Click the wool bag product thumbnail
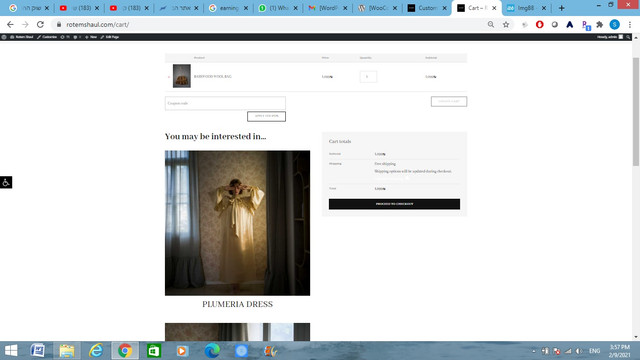 182,76
